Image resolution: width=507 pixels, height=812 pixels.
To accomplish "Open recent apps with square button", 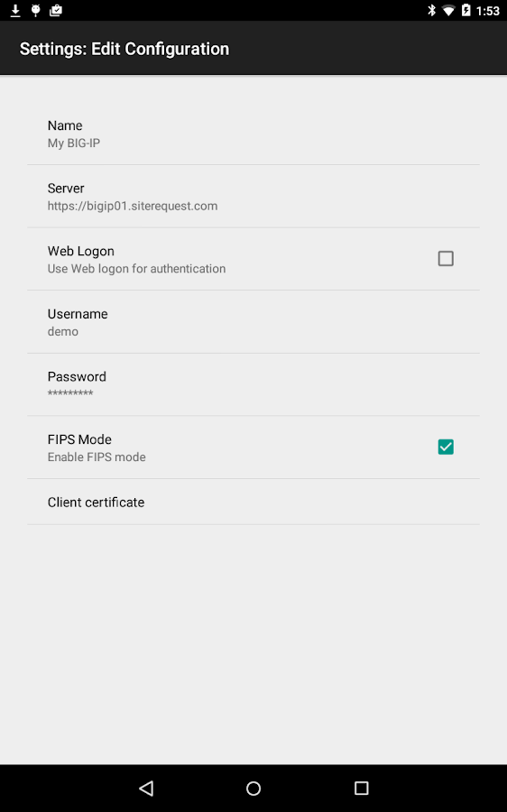I will click(x=361, y=789).
